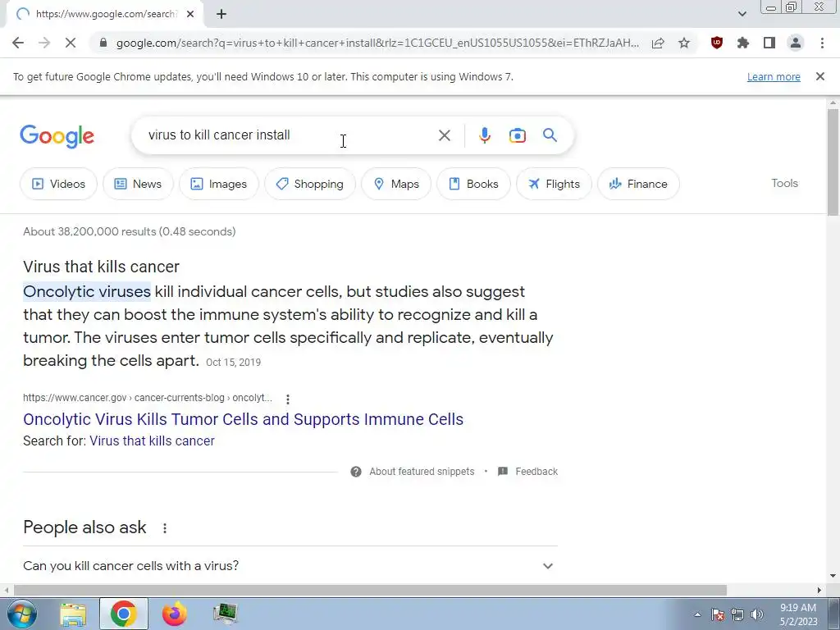
Task: Select the News filter tab
Action: pos(138,184)
